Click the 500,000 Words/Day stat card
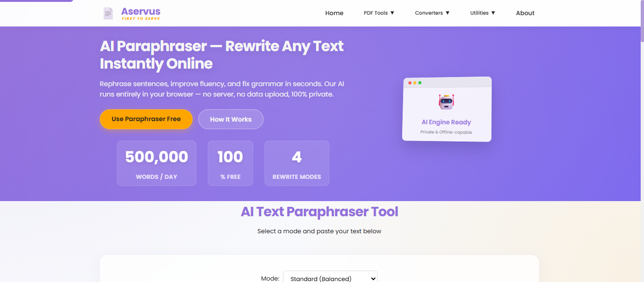 coord(156,163)
